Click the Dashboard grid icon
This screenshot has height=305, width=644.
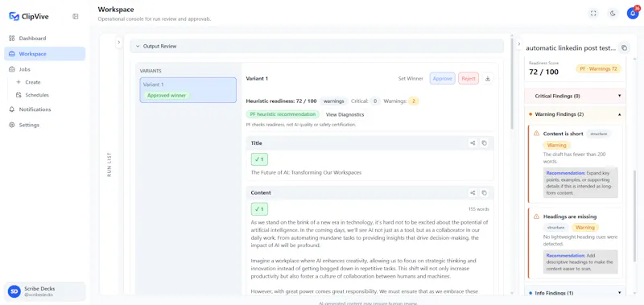tap(12, 38)
